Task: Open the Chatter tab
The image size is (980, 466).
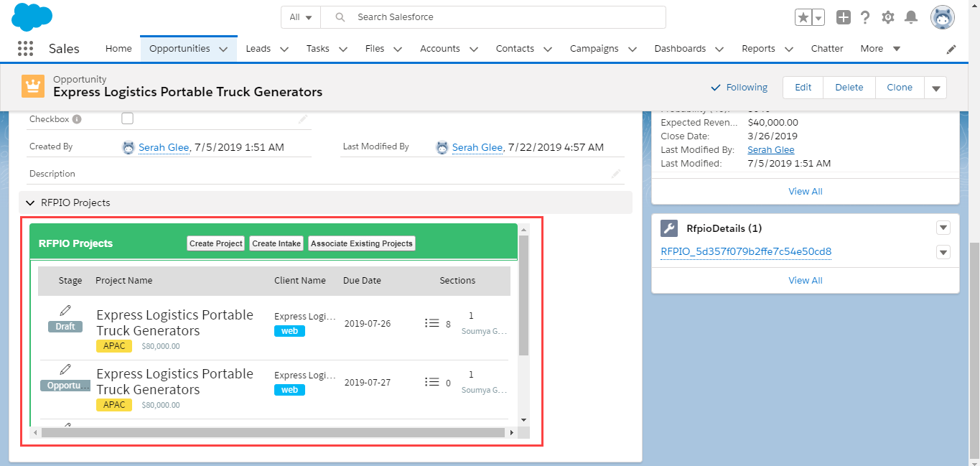Action: (827, 49)
